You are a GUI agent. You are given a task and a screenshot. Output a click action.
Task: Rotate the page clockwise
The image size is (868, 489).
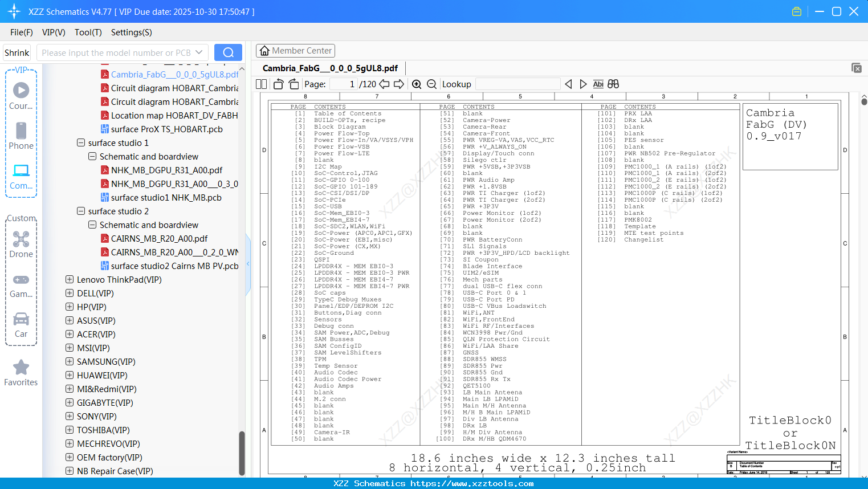tap(294, 84)
